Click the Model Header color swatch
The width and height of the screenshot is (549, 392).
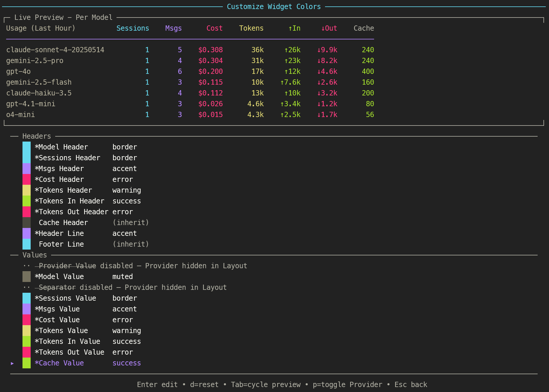click(x=27, y=147)
